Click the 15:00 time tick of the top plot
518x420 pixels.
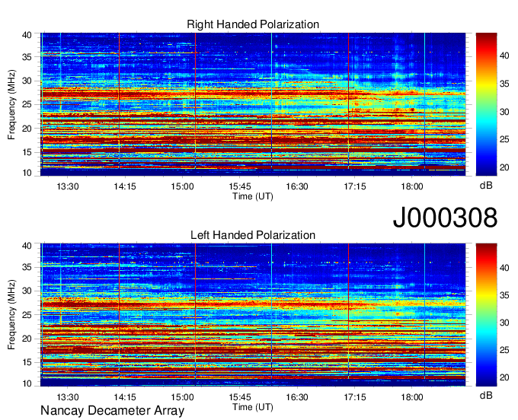[182, 186]
